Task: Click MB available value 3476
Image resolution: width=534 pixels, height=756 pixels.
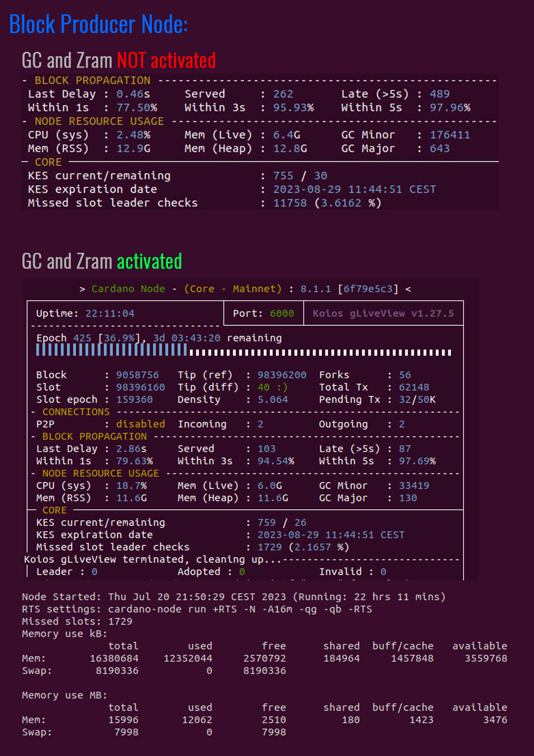Action: [495, 720]
